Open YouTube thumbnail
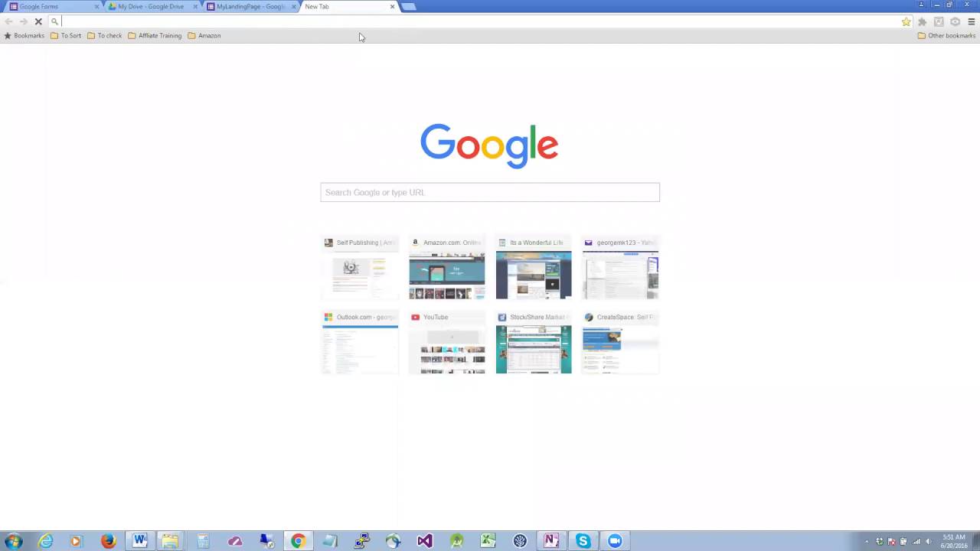 (x=447, y=342)
